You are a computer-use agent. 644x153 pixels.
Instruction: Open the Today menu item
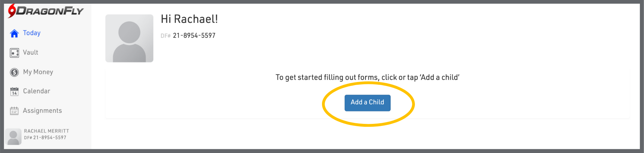[32, 33]
